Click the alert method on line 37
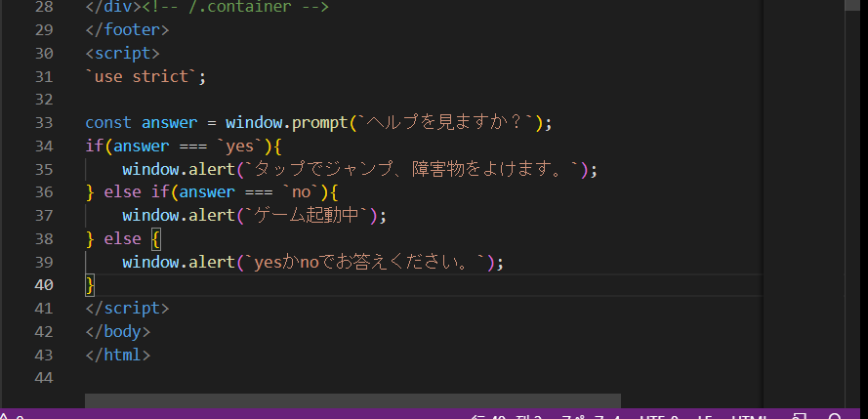Image resolution: width=868 pixels, height=419 pixels. [212, 215]
